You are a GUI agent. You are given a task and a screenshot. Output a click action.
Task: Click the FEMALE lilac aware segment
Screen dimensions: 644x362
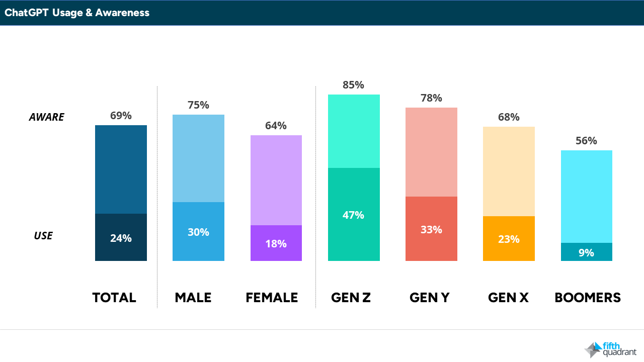click(x=276, y=180)
